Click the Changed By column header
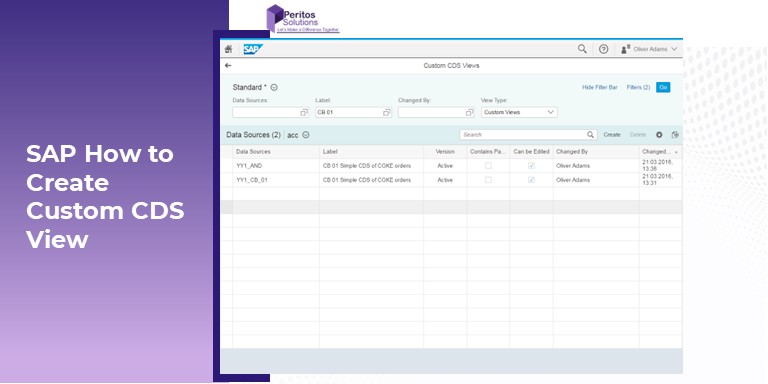 coord(596,152)
